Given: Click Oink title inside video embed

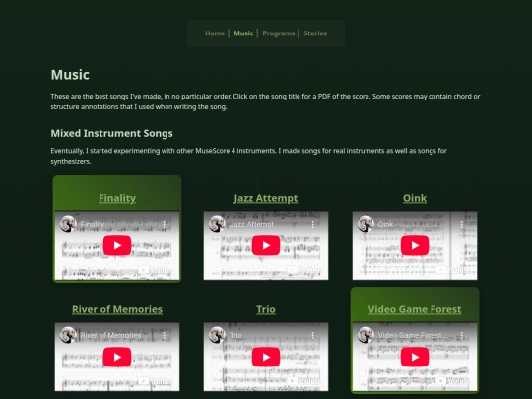Looking at the screenshot, I should (x=385, y=224).
